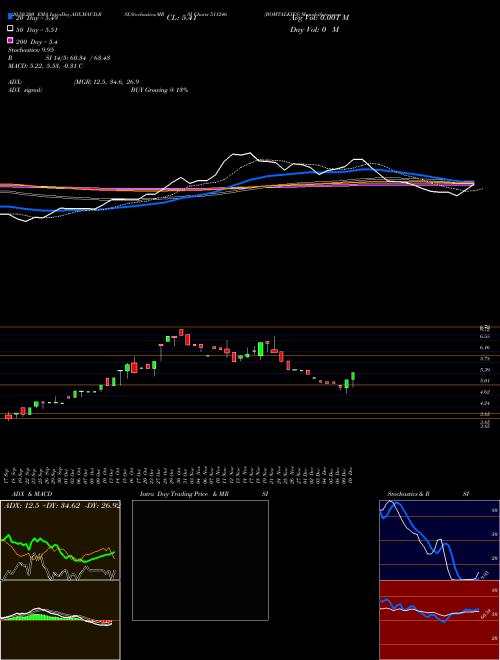Click the 'Stochastics & R' panel title
The width and height of the screenshot is (500, 660).
tap(408, 494)
